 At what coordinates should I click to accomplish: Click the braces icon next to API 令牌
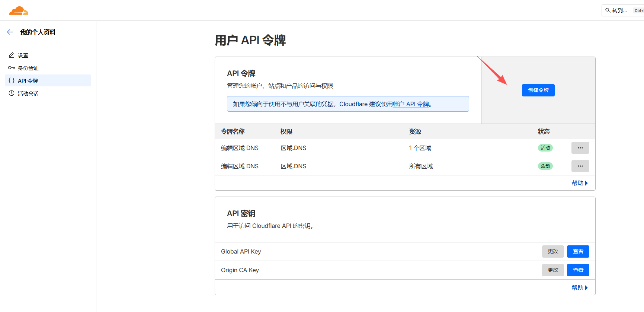tap(12, 80)
